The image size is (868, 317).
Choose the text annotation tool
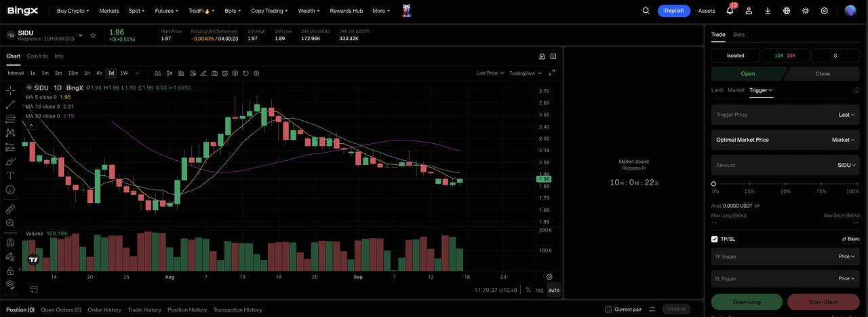point(10,175)
